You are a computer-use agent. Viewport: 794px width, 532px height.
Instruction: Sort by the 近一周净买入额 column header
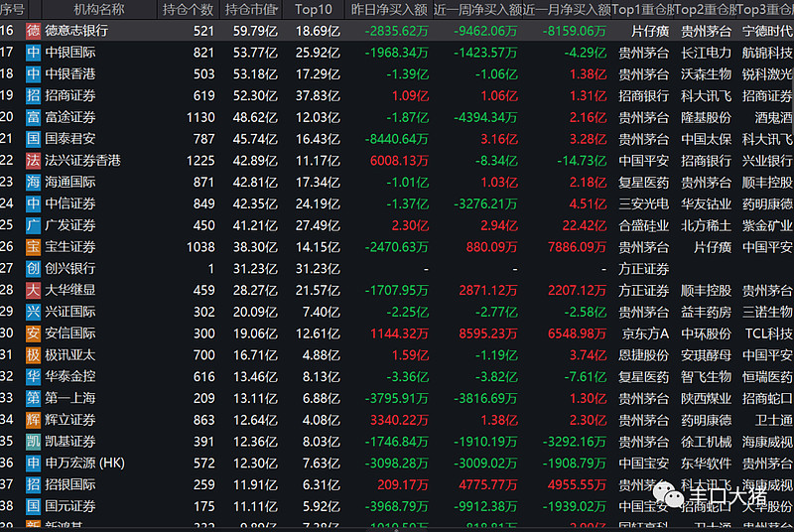pyautogui.click(x=477, y=9)
